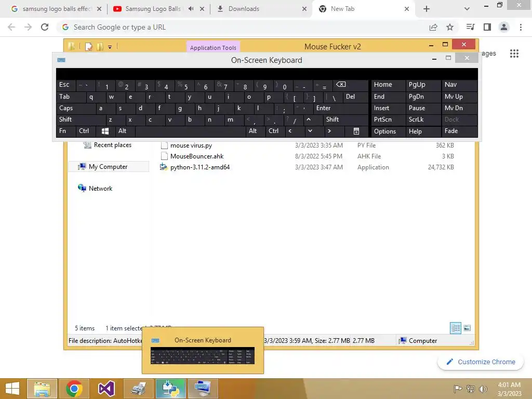Select the python-3.11.2-amd64 installer
Viewport: 532px width, 399px height.
[x=200, y=167]
